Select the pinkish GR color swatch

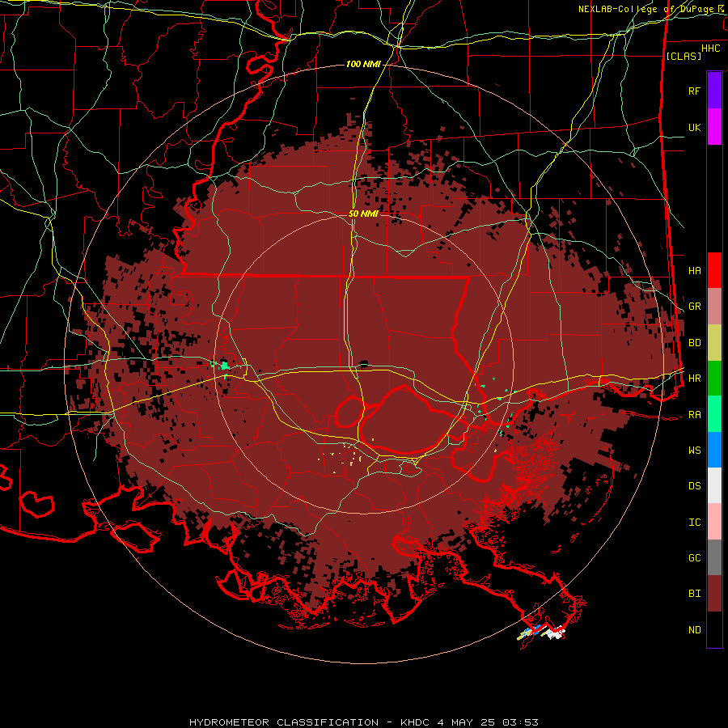tap(714, 307)
